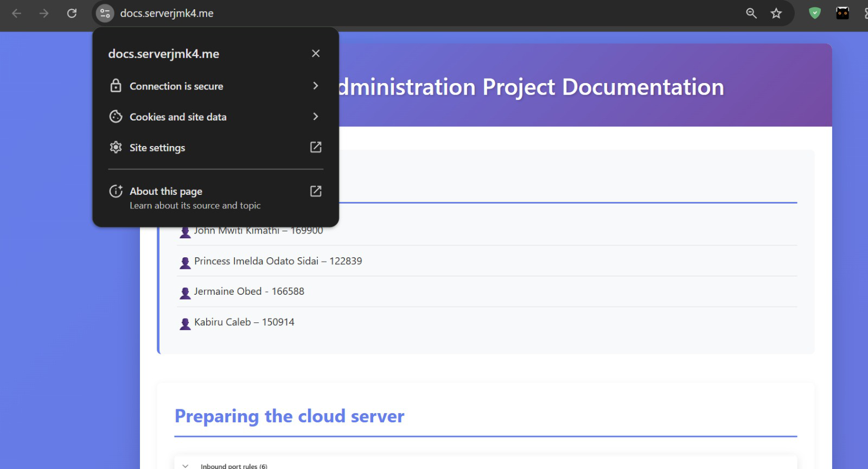868x469 pixels.
Task: Click the browser back arrow
Action: [x=17, y=13]
